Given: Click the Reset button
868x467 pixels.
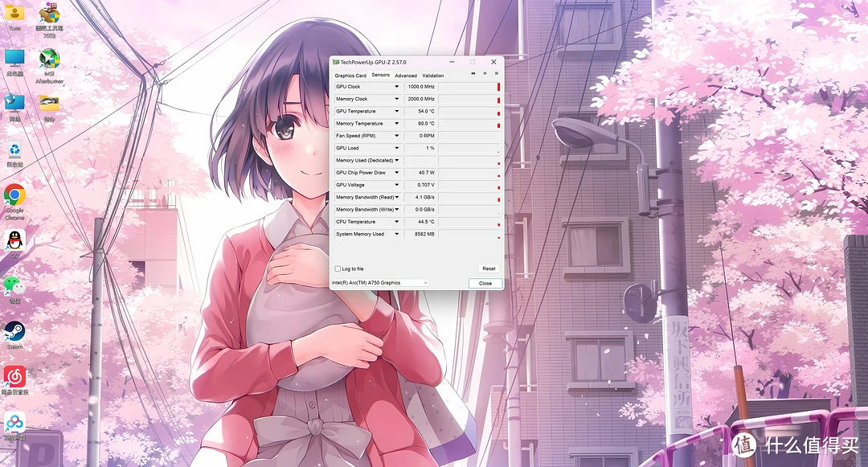Looking at the screenshot, I should [x=489, y=268].
